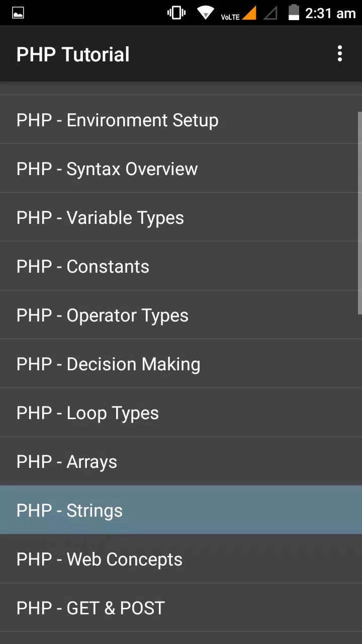The width and height of the screenshot is (362, 644).
Task: Tap the VoLTE signal strength icon
Action: point(239,13)
